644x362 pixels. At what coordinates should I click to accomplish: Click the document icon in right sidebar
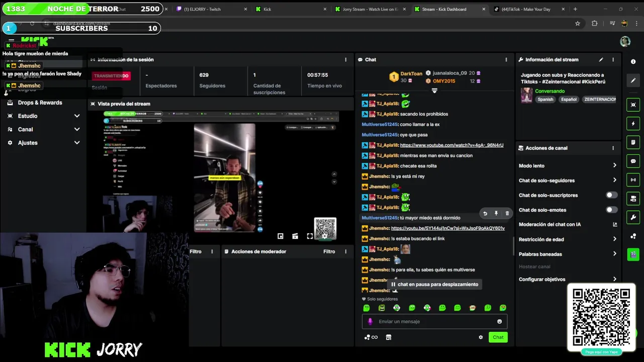(x=633, y=142)
